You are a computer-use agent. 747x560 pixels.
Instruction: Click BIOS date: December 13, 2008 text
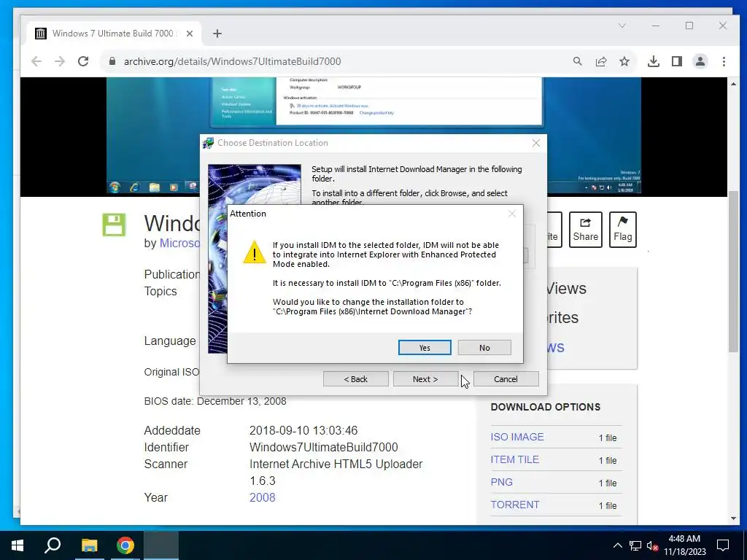click(x=215, y=402)
